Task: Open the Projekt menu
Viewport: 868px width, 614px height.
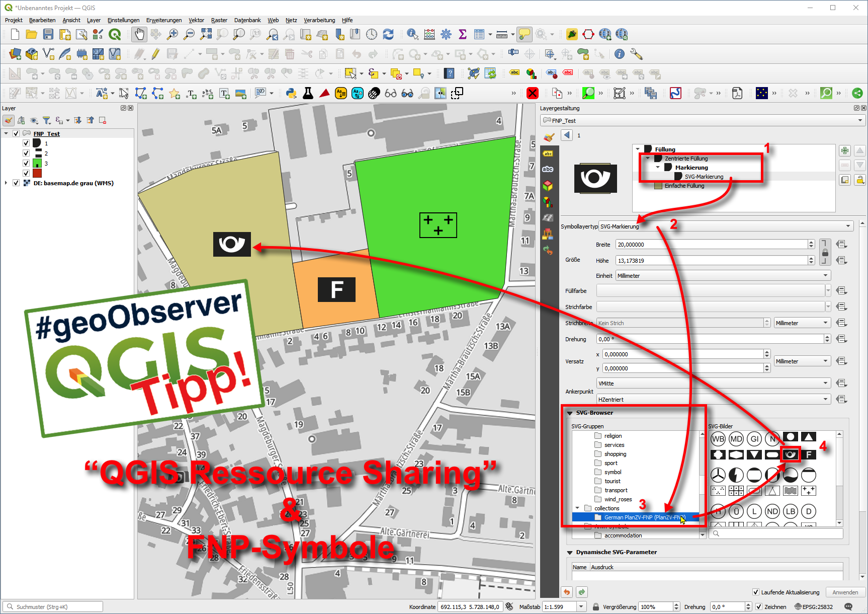Action: 14,20
